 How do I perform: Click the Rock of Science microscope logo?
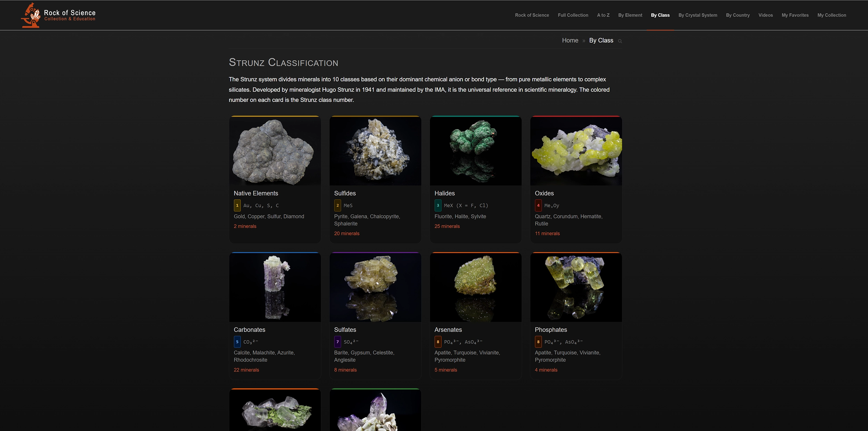58,15
